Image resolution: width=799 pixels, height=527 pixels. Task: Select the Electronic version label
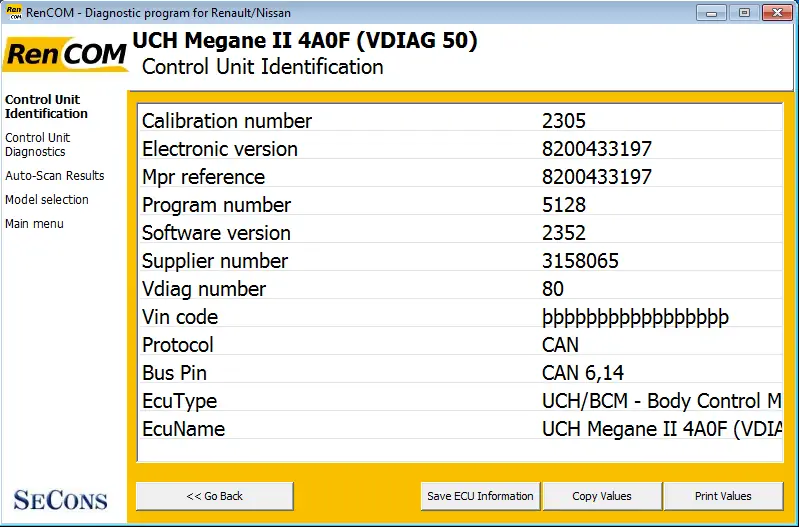(220, 149)
